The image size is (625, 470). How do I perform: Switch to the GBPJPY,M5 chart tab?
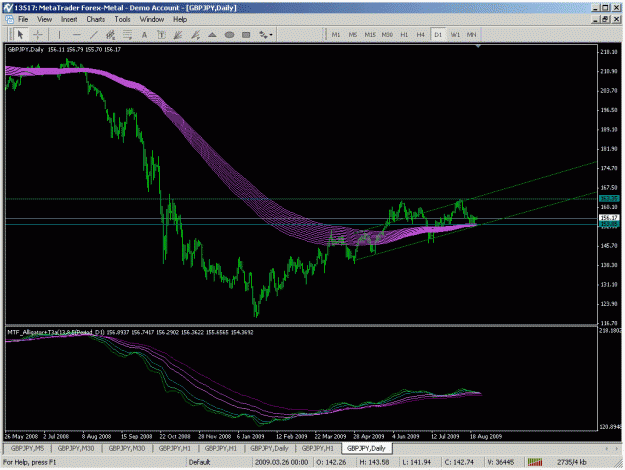point(28,448)
